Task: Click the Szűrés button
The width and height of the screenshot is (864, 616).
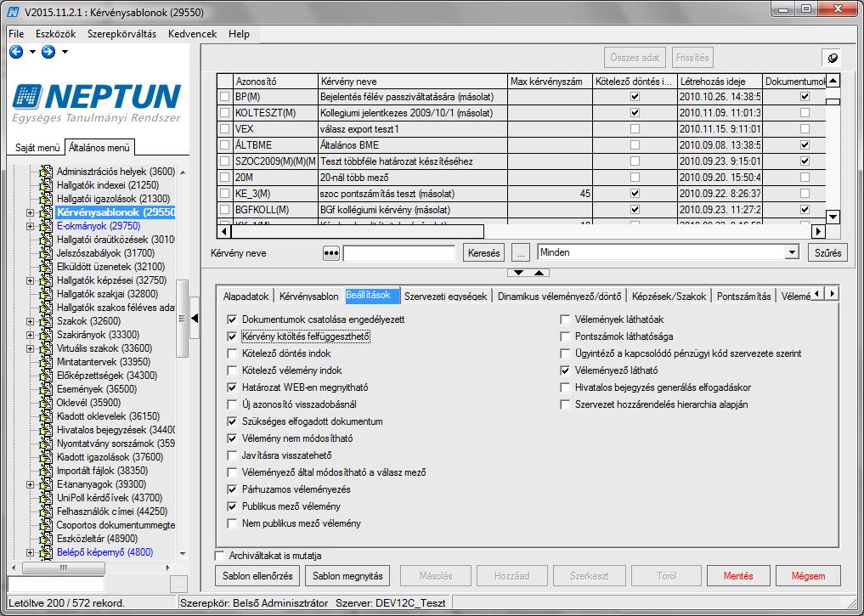Action: pyautogui.click(x=827, y=253)
